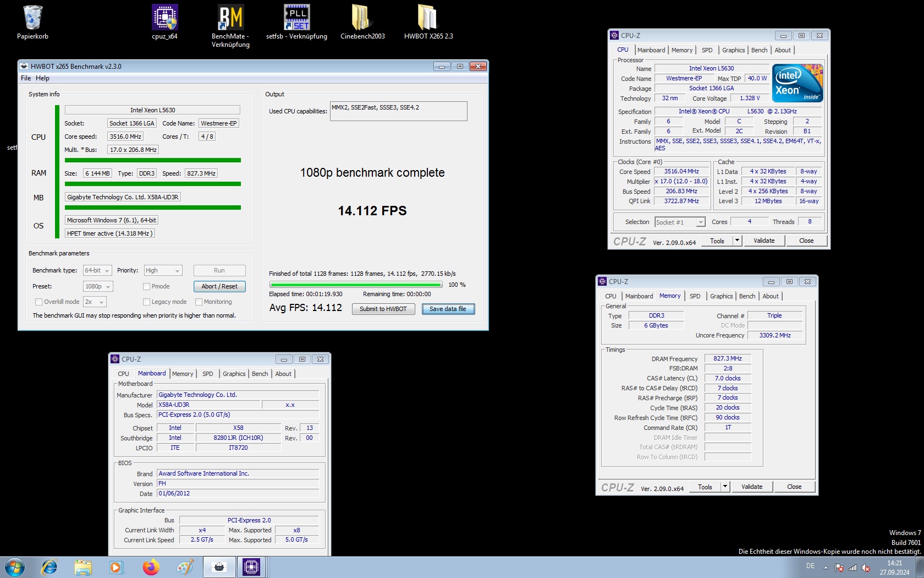
Task: Enable the Pmode checkbox
Action: [x=146, y=286]
